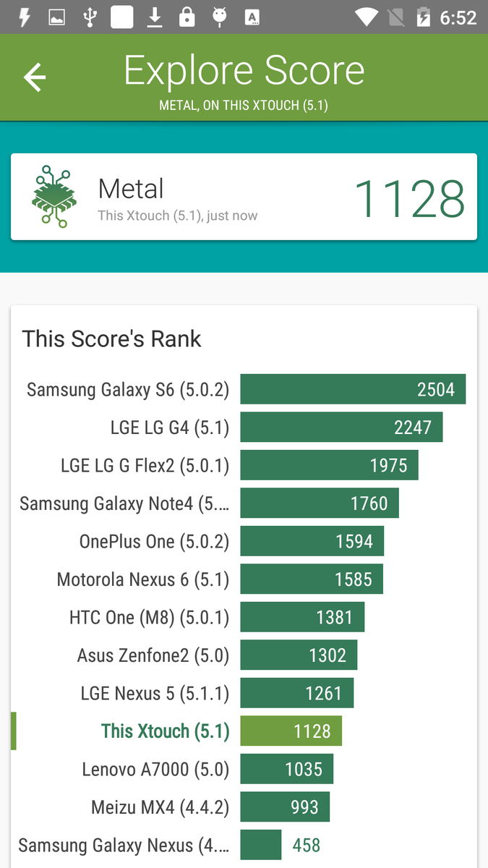488x868 pixels.
Task: Tap the Metal chip icon
Action: [x=54, y=197]
